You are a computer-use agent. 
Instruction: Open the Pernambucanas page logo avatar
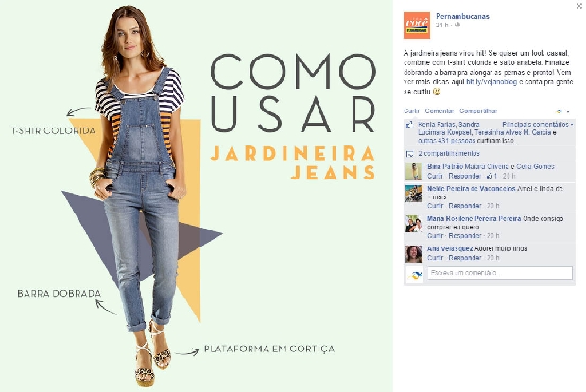416,26
